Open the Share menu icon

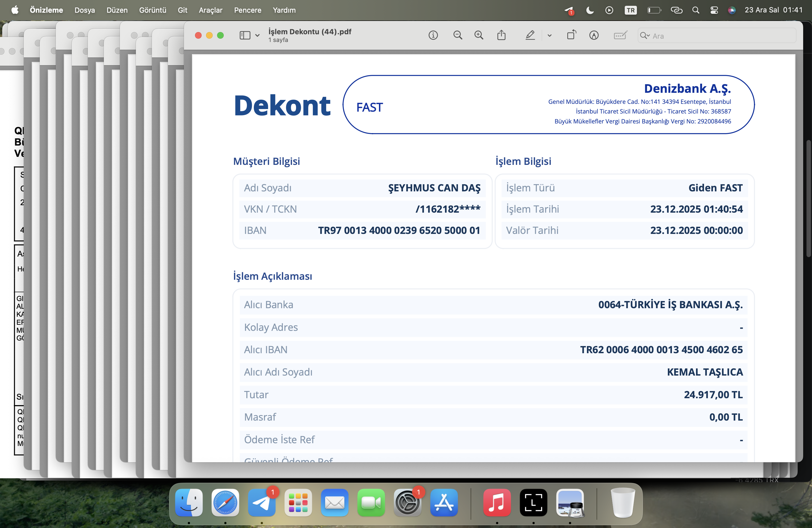click(501, 35)
